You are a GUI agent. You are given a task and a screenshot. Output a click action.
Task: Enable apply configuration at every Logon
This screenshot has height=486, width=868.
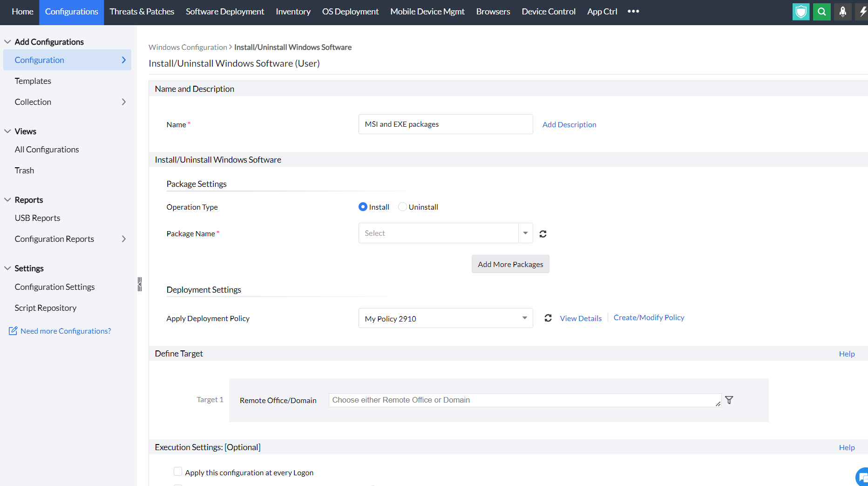coord(178,472)
